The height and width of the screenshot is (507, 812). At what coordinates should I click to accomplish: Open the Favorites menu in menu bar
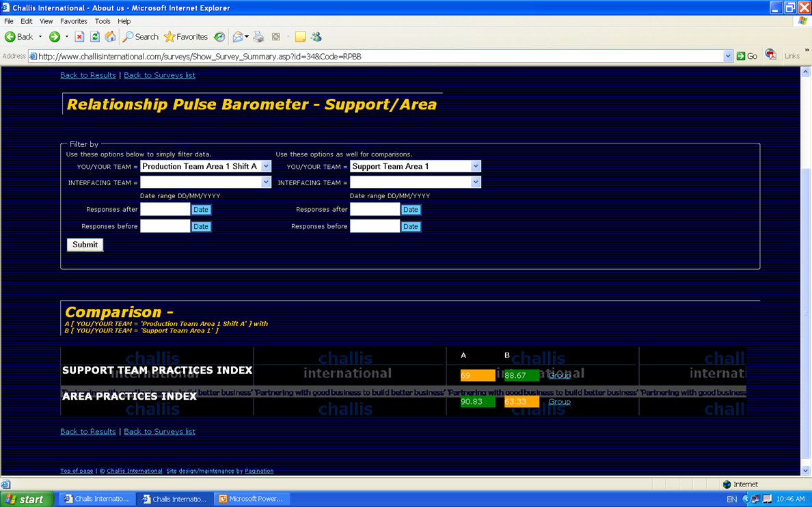74,21
